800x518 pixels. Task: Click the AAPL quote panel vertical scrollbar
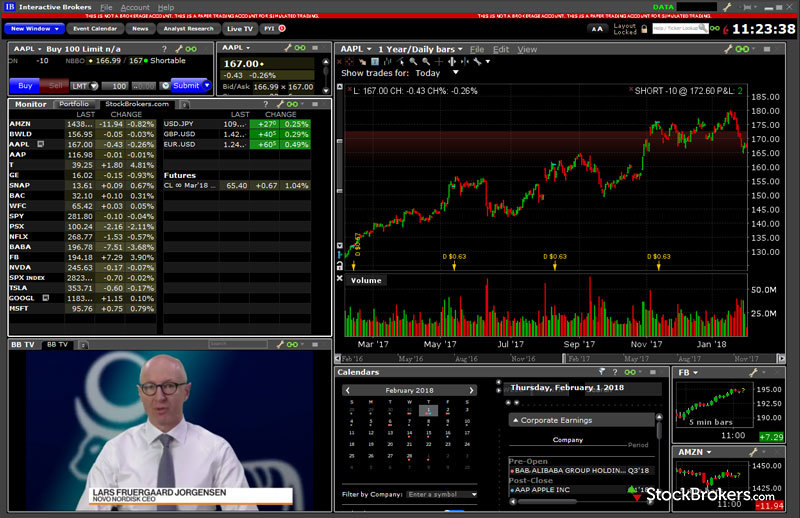click(x=326, y=76)
